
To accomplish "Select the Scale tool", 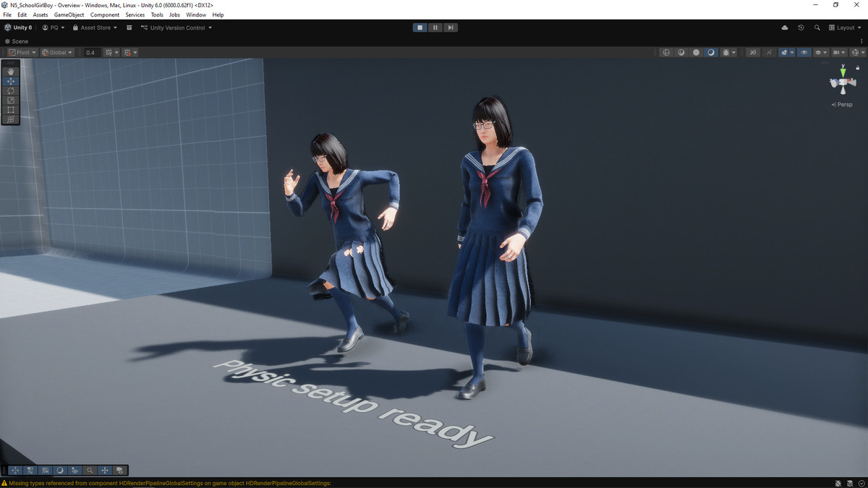I will [10, 100].
